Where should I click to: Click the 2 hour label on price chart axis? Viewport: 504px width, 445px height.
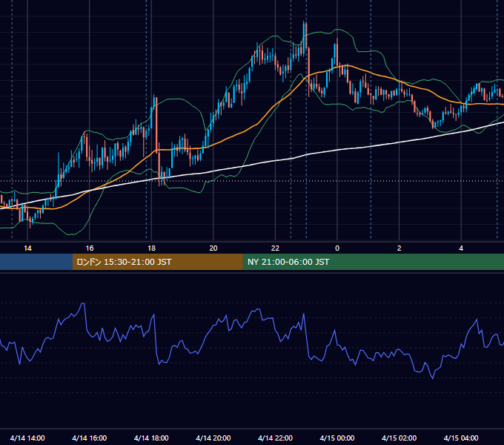coord(399,248)
